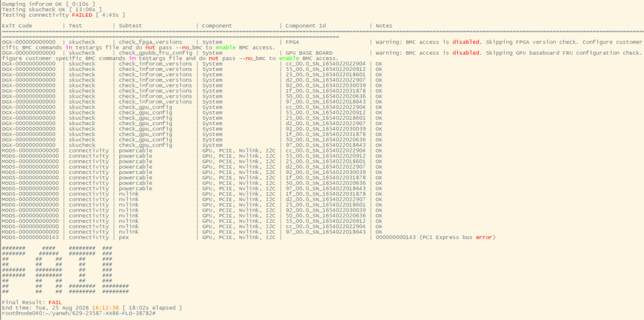Viewport: 644px width, 320px height.
Task: Click System in the check_gpubb_fru_config row
Action: click(212, 53)
